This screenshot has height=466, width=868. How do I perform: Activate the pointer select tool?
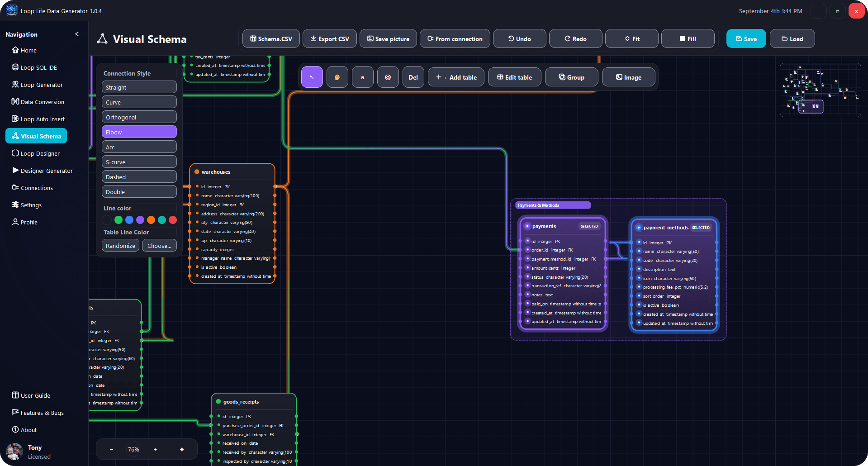(312, 77)
